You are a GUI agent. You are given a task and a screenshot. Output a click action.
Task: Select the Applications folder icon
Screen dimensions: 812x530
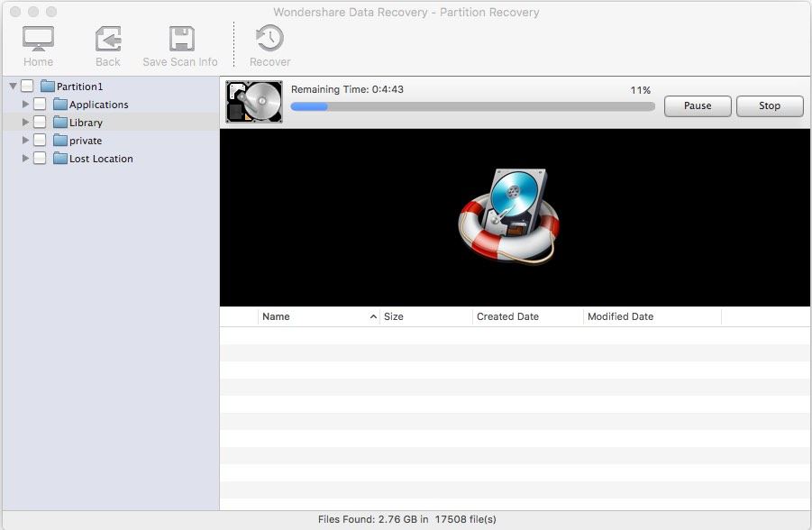click(x=60, y=105)
